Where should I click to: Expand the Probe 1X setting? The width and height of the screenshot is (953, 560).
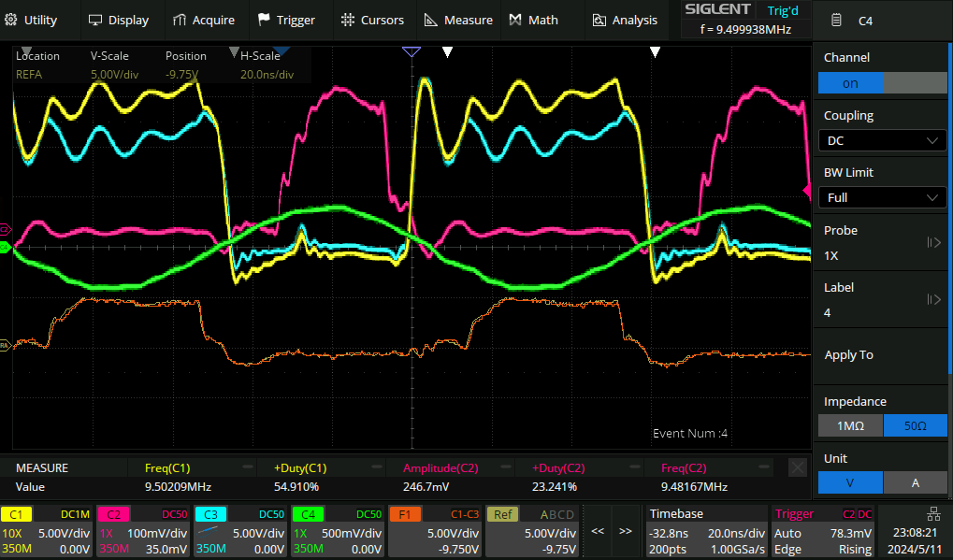click(932, 243)
